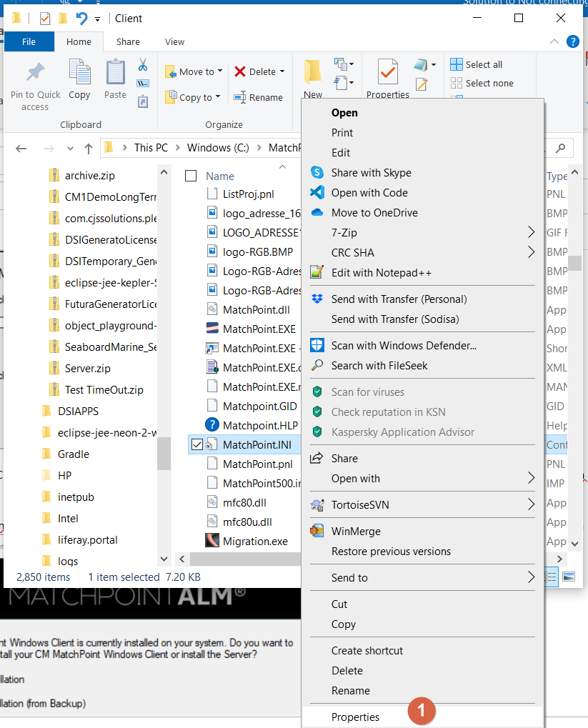This screenshot has height=728, width=588.
Task: Expand the Send to submenu
Action: click(531, 577)
